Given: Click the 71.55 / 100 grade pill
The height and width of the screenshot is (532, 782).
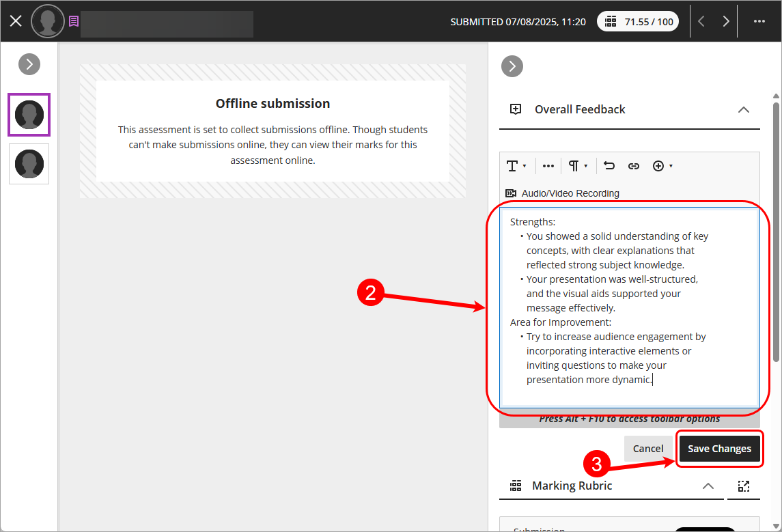Looking at the screenshot, I should [x=639, y=22].
